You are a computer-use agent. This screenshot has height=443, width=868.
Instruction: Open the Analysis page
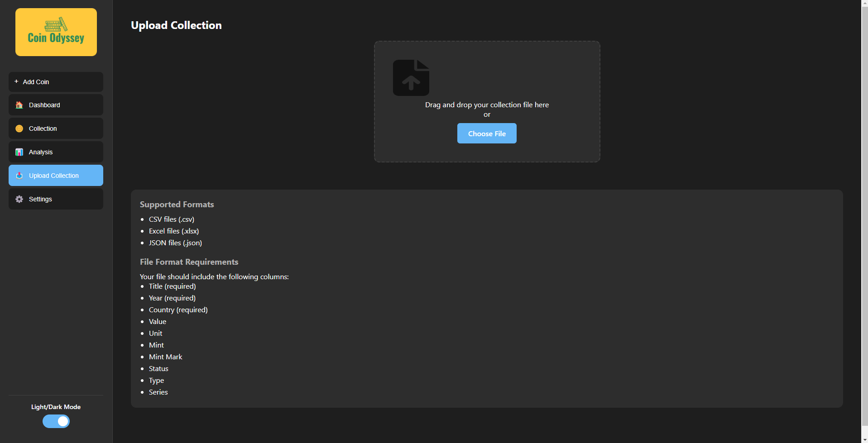point(56,152)
